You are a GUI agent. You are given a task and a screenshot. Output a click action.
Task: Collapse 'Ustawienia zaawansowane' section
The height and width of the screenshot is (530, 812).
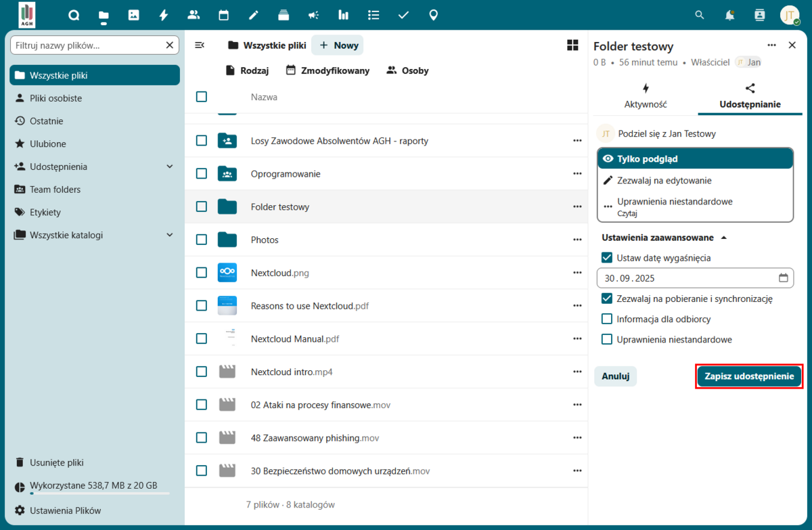pyautogui.click(x=723, y=238)
